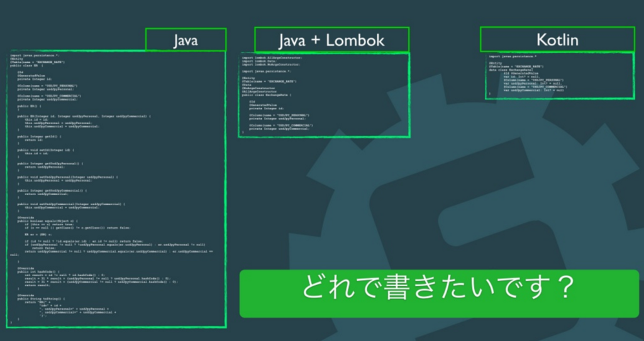Click "@AllArgsConstructor" annotation in Lombok code
The width and height of the screenshot is (644, 341).
[x=259, y=92]
